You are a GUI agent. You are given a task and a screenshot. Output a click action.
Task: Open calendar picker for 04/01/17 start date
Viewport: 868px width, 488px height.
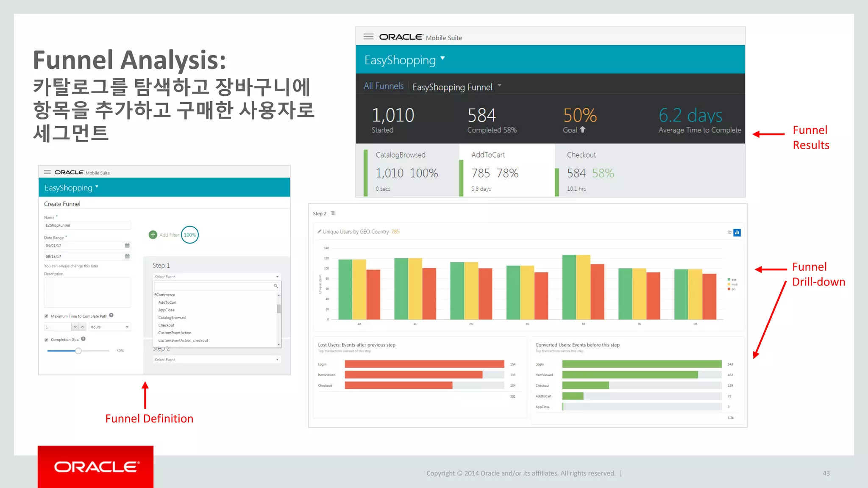(x=127, y=246)
